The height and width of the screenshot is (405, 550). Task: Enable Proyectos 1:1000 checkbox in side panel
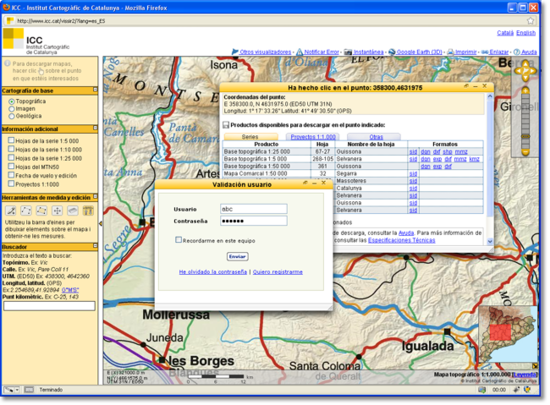pos(11,183)
